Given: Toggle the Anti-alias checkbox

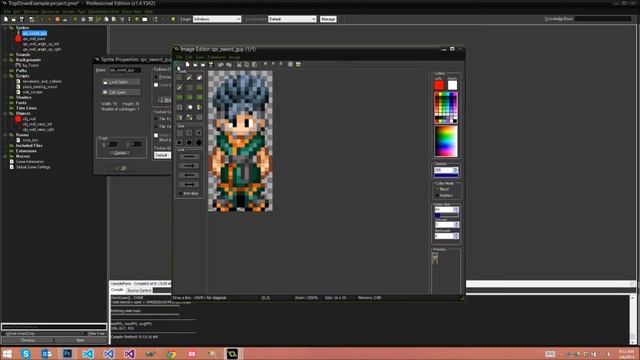Looking at the screenshot, I should point(180,193).
